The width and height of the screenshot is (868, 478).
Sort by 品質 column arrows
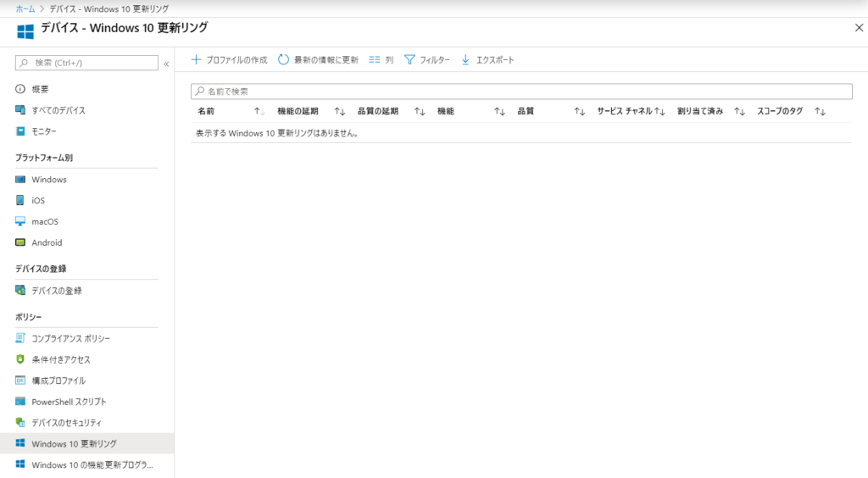pyautogui.click(x=580, y=111)
